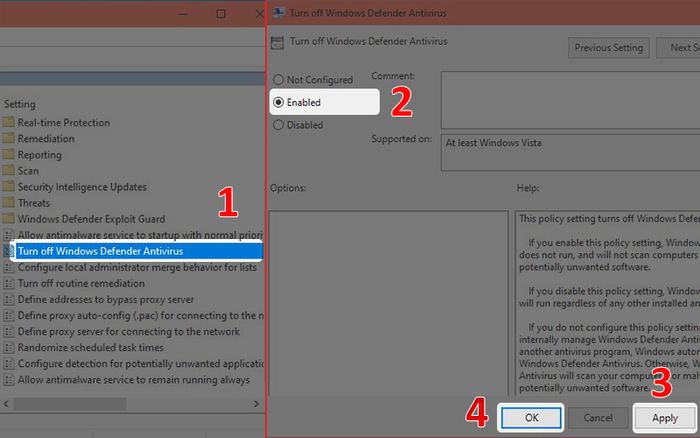Image resolution: width=700 pixels, height=438 pixels.
Task: Select 'Windows Defender Exploit Guard' name
Action: (x=92, y=219)
